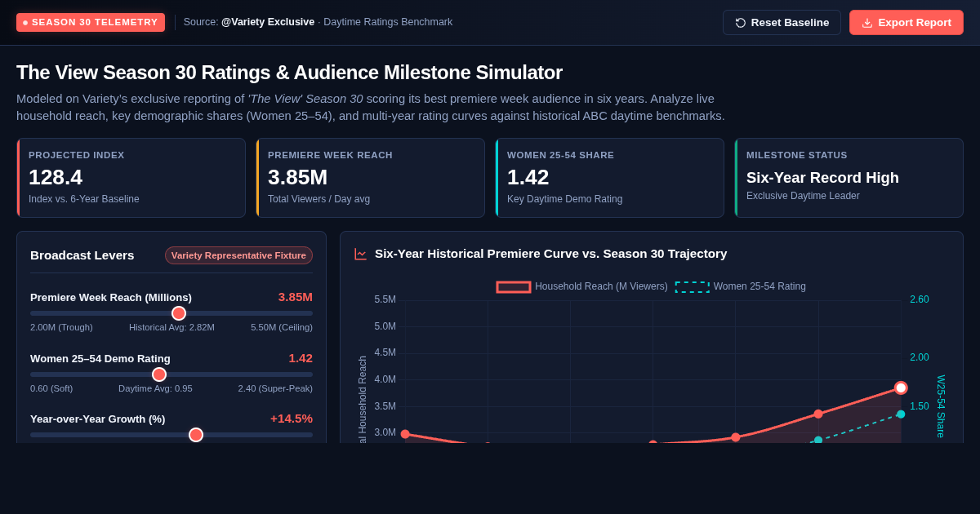Click the Year-over-Year Growth slider handle
Image resolution: width=980 pixels, height=514 pixels.
(196, 435)
